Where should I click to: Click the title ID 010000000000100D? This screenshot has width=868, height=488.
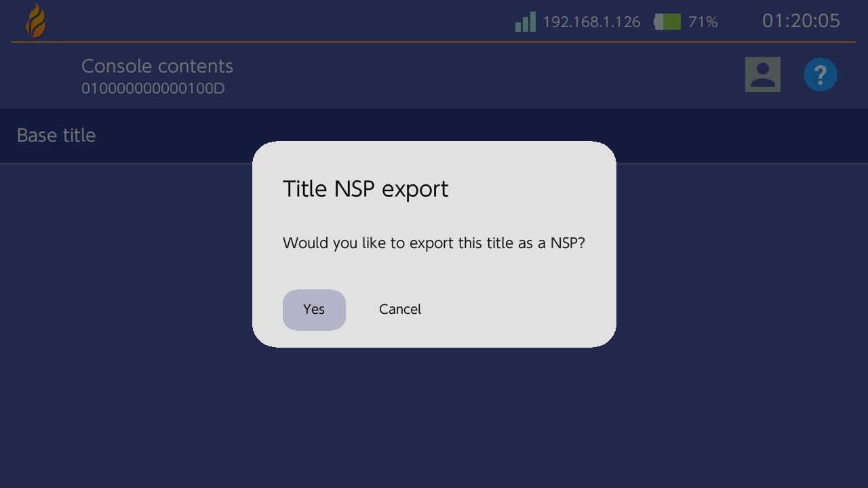coord(153,89)
